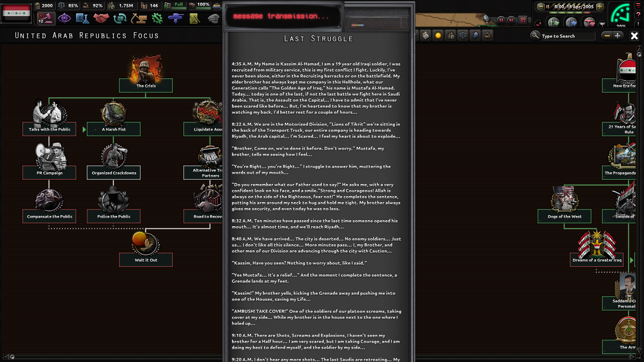The image size is (644, 362).
Task: Open Decisions tab with gavel icon
Action: point(45,18)
